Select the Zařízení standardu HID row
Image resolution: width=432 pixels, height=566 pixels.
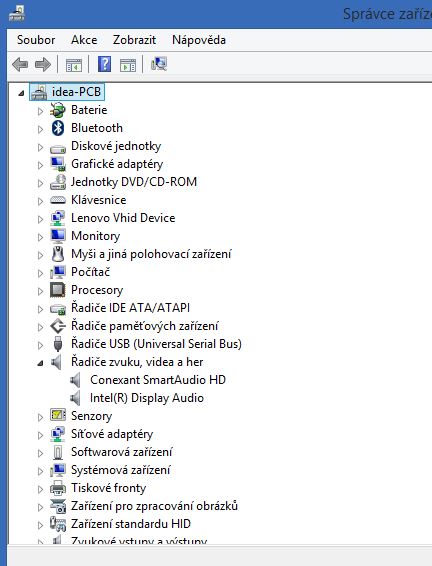coord(131,524)
